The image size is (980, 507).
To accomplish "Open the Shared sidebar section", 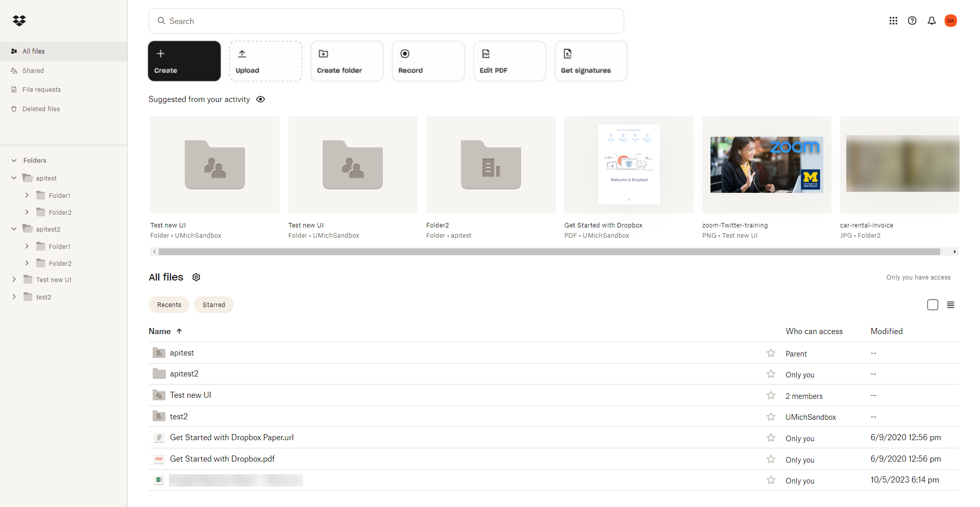I will [x=33, y=71].
